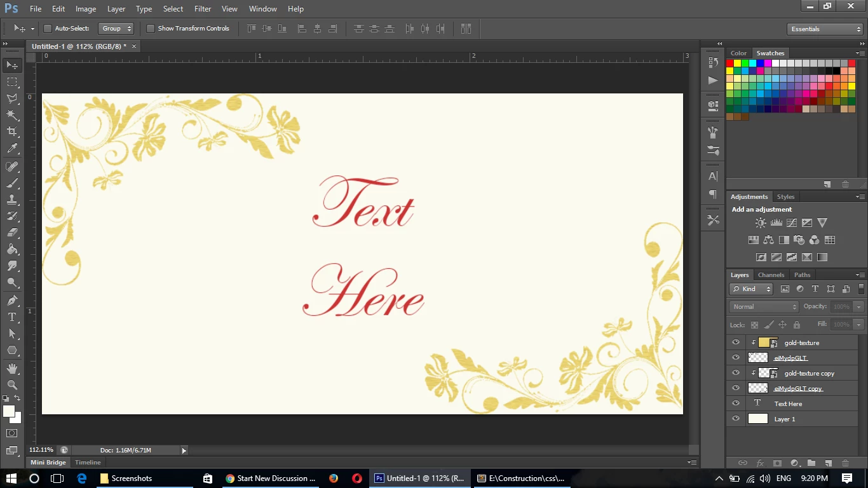Select the Zoom tool
The image size is (868, 488).
pos(12,385)
